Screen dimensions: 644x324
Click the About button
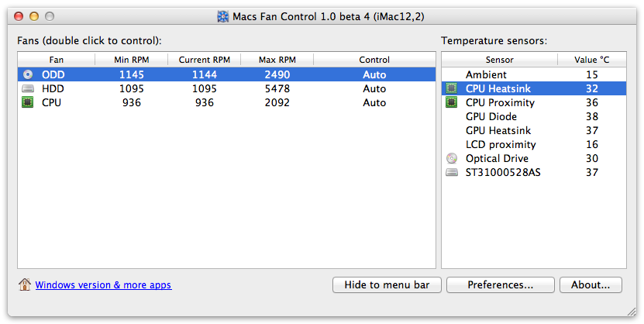[x=591, y=285]
